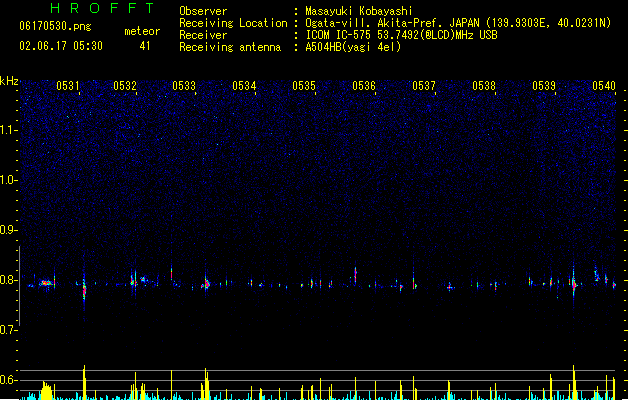Click the 0535 time marker
Screen dimensions: 629x400
tap(304, 86)
